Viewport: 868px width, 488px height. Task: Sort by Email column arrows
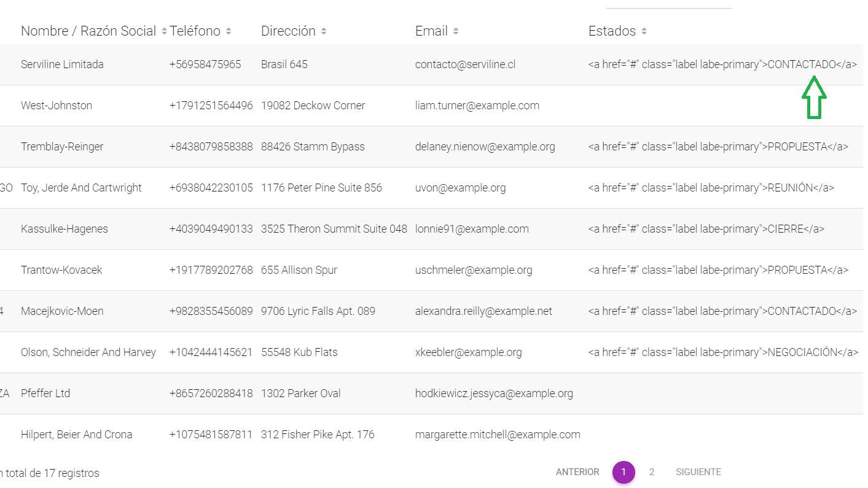[456, 31]
